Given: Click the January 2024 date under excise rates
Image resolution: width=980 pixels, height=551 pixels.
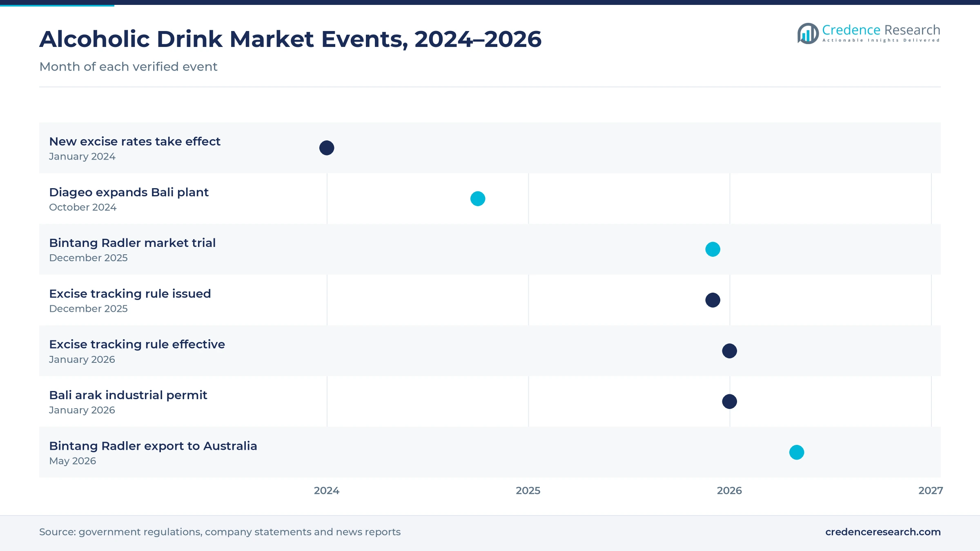Looking at the screenshot, I should coord(82,157).
